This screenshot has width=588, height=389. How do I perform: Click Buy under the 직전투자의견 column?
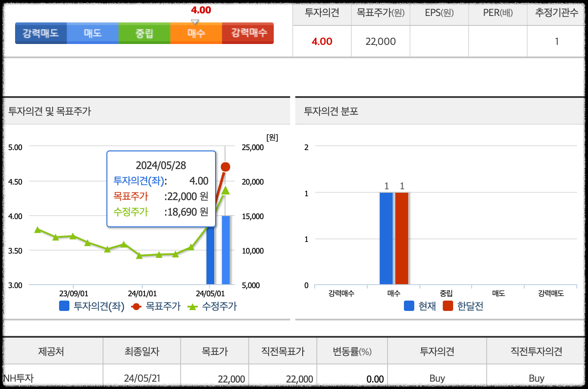537,378
